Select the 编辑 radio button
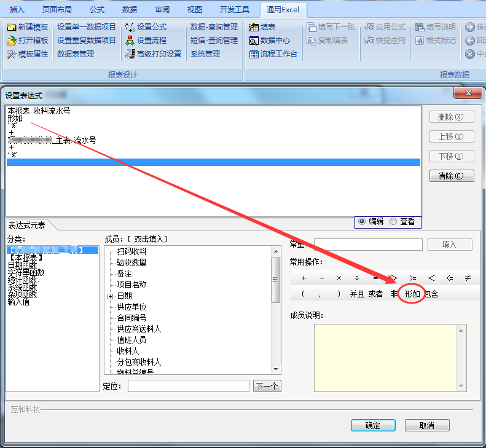The width and height of the screenshot is (486, 448). click(x=361, y=221)
